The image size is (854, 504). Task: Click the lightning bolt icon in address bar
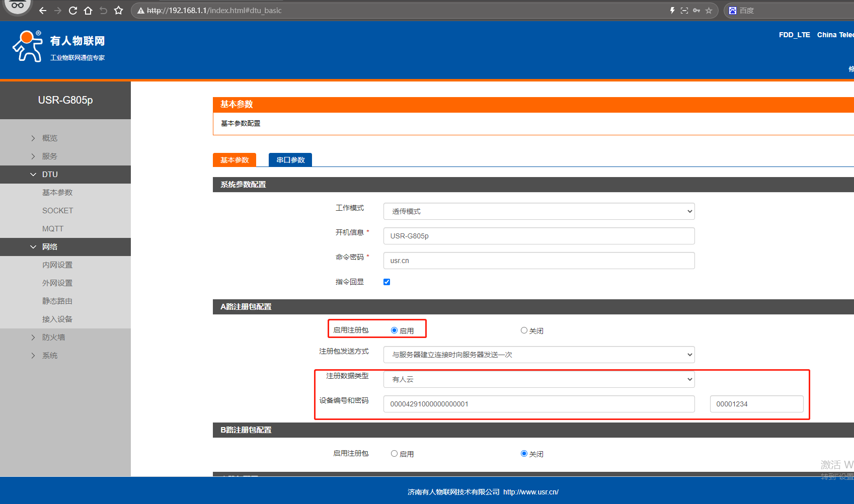point(672,11)
